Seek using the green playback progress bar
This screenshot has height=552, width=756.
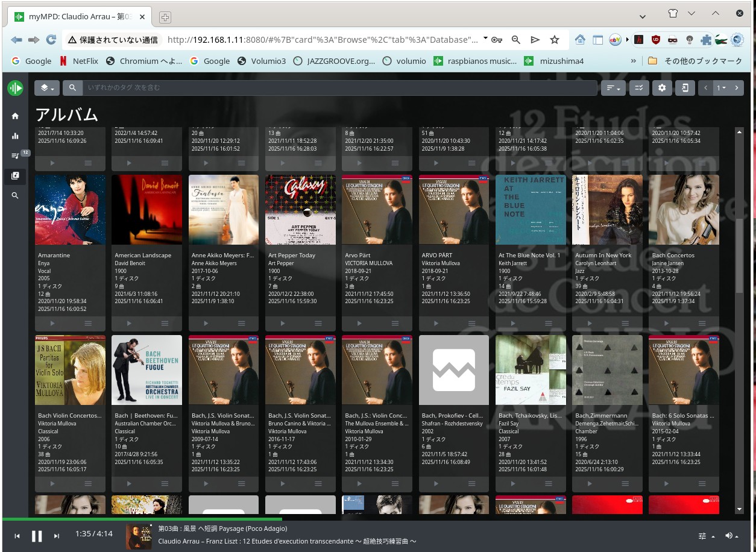coord(142,519)
